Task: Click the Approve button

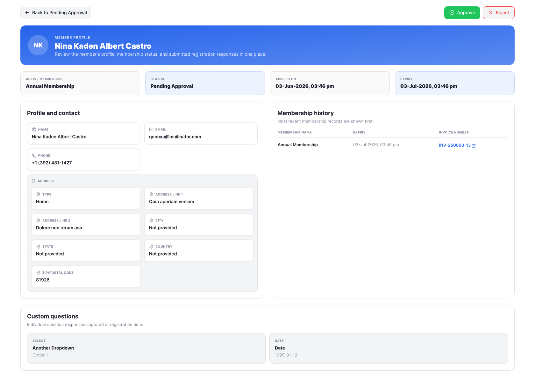Action: tap(462, 13)
